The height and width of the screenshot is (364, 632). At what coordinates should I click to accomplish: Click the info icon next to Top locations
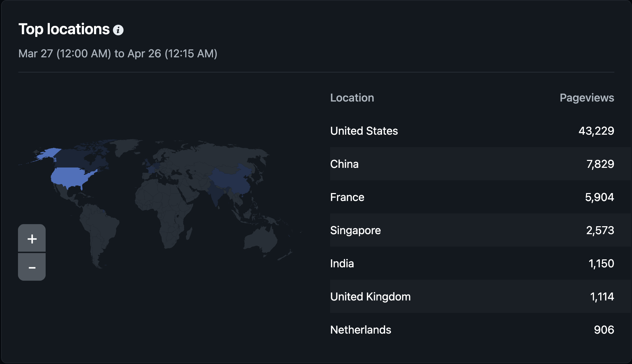119,30
